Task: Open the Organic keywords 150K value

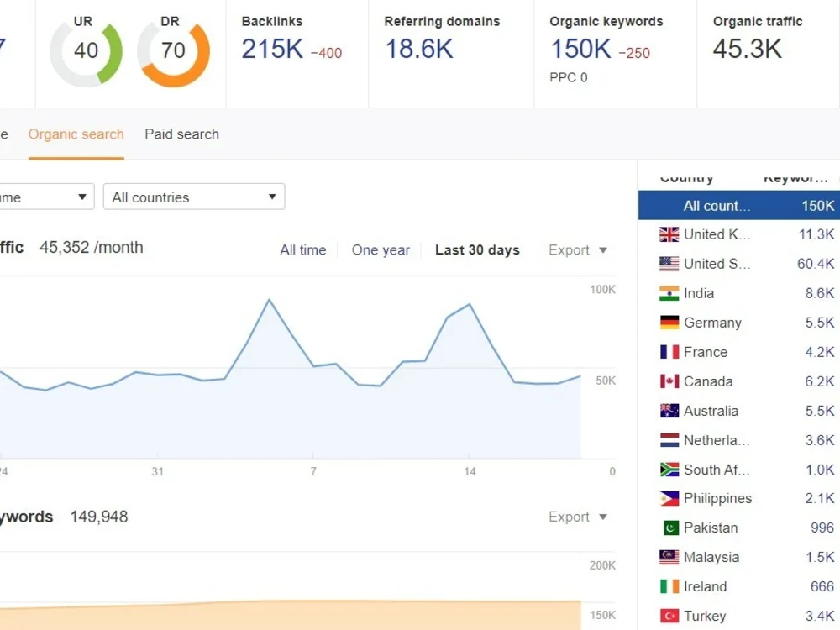Action: tap(580, 50)
